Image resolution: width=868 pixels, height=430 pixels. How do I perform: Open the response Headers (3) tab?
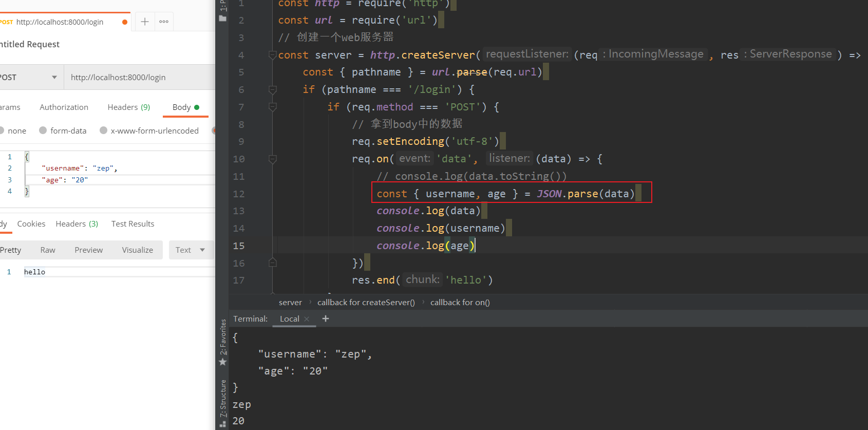click(77, 223)
